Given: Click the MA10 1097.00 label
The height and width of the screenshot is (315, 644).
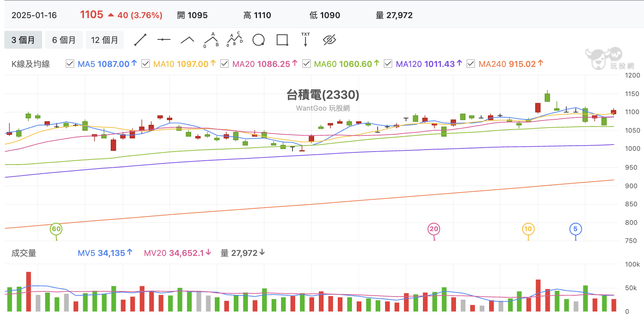Looking at the screenshot, I should click(184, 64).
